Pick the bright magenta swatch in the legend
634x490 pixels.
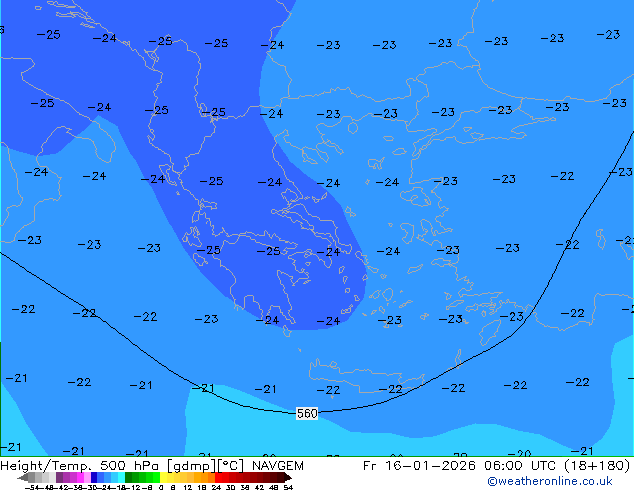point(80,477)
